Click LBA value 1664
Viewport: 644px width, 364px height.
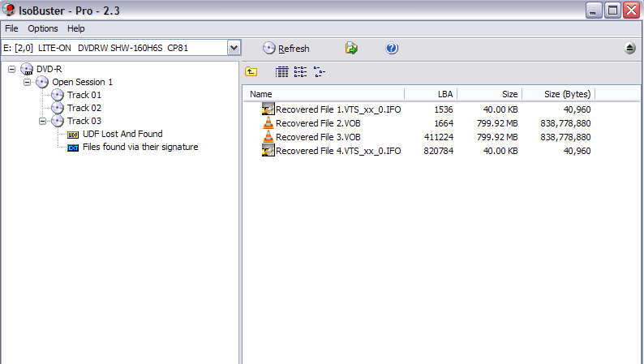[x=444, y=123]
